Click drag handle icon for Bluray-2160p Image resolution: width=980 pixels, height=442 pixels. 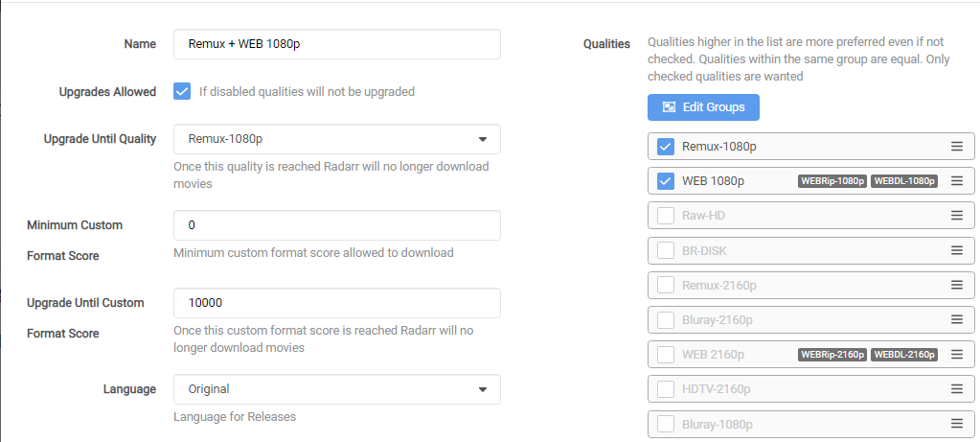[x=956, y=319]
